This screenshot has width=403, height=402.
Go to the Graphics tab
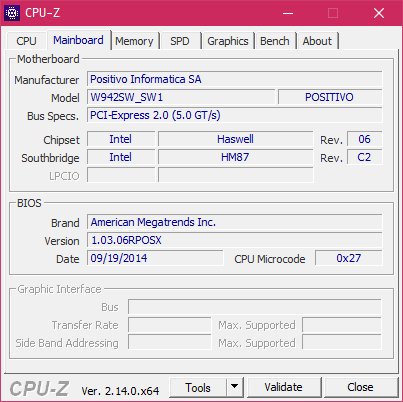click(228, 41)
